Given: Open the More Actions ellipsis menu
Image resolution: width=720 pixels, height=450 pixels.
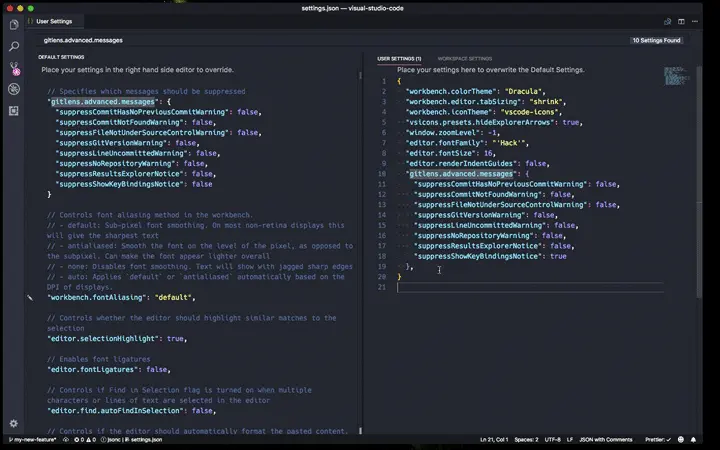Looking at the screenshot, I should tap(695, 22).
